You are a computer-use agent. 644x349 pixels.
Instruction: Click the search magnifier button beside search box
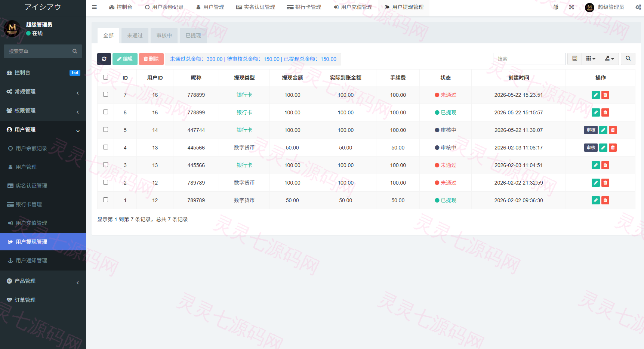(628, 59)
